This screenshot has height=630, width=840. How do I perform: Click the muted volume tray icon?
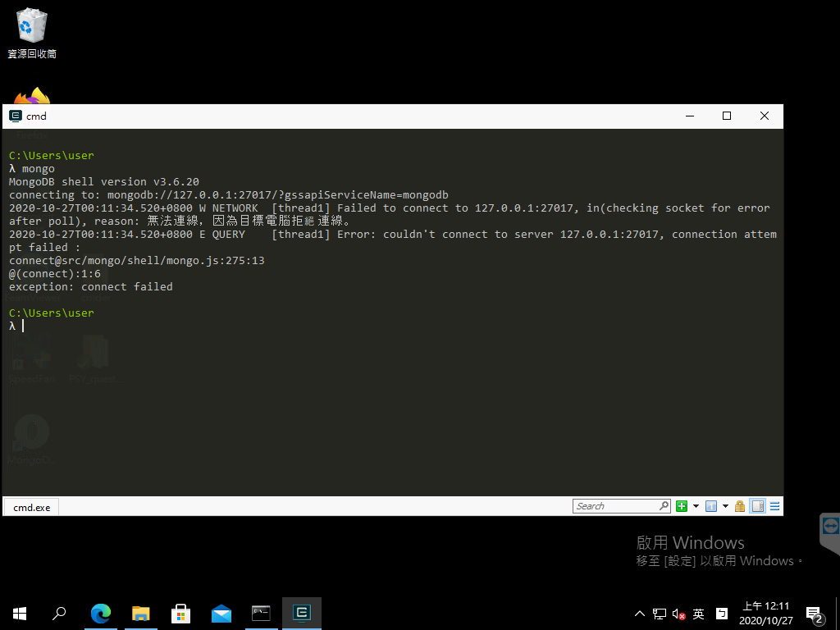tap(678, 614)
